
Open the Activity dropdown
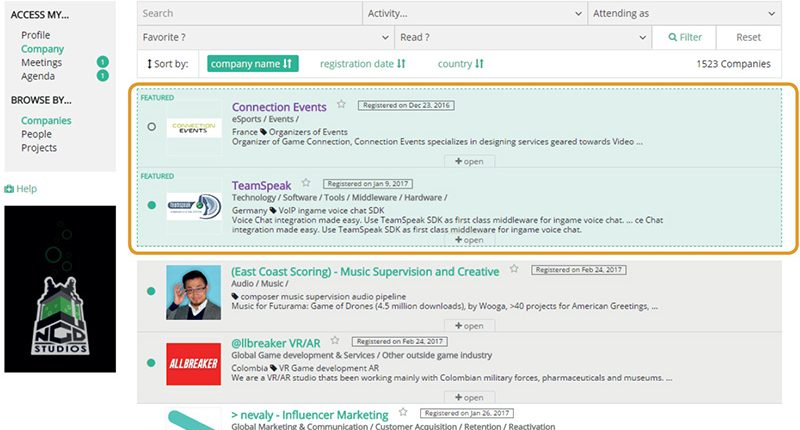click(475, 13)
